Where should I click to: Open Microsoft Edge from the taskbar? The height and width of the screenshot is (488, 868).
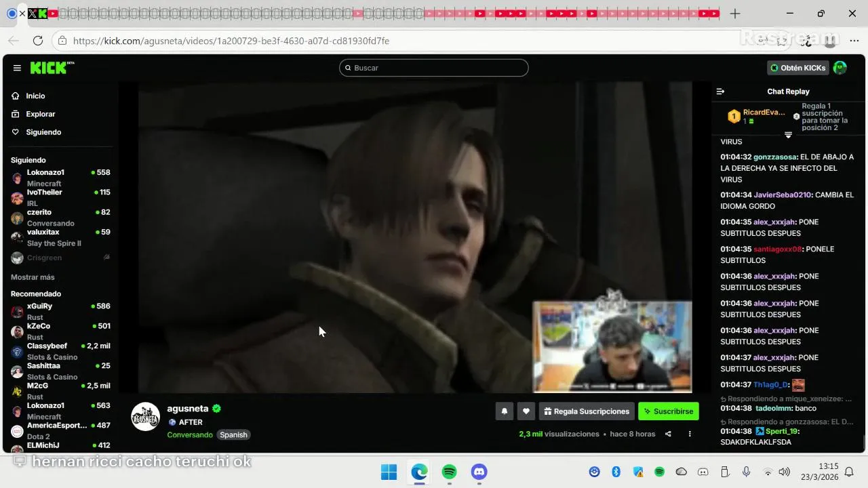click(419, 472)
